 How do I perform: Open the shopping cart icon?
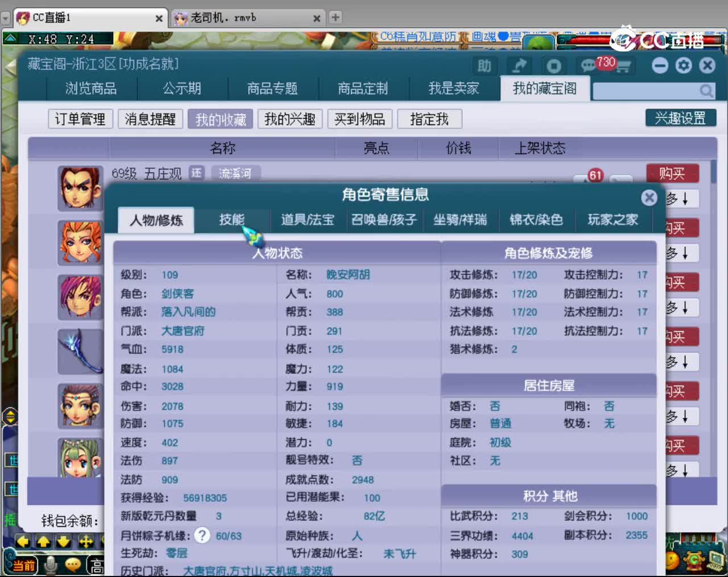coord(623,66)
